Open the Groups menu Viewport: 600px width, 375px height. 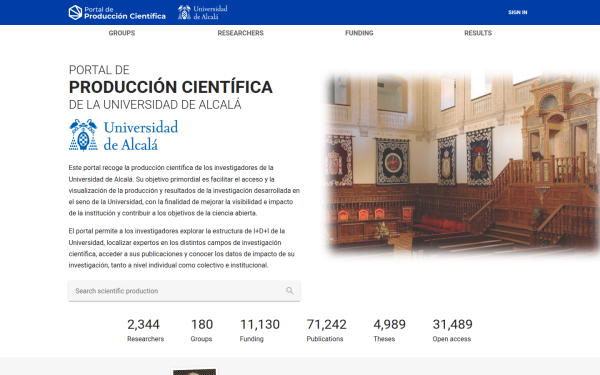[x=122, y=33]
